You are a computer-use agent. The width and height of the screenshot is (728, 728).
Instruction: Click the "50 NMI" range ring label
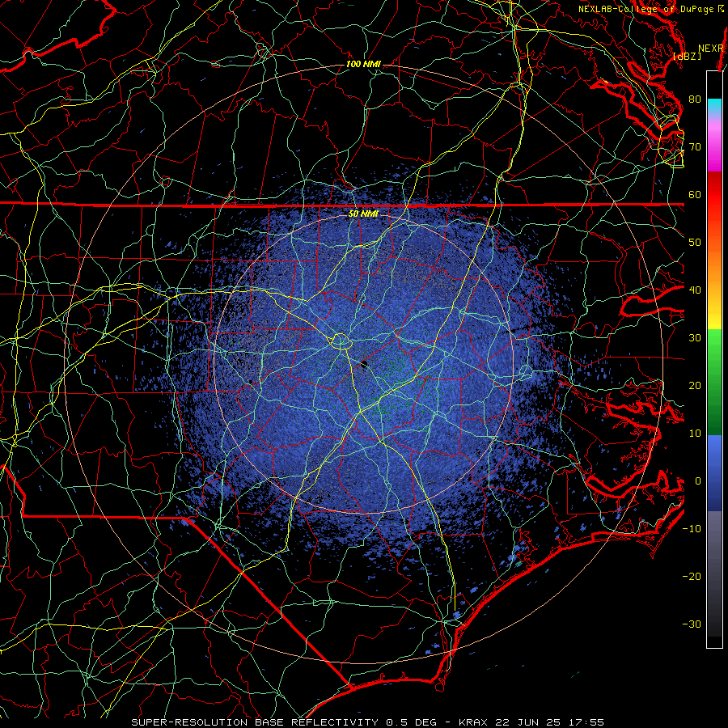click(x=363, y=214)
